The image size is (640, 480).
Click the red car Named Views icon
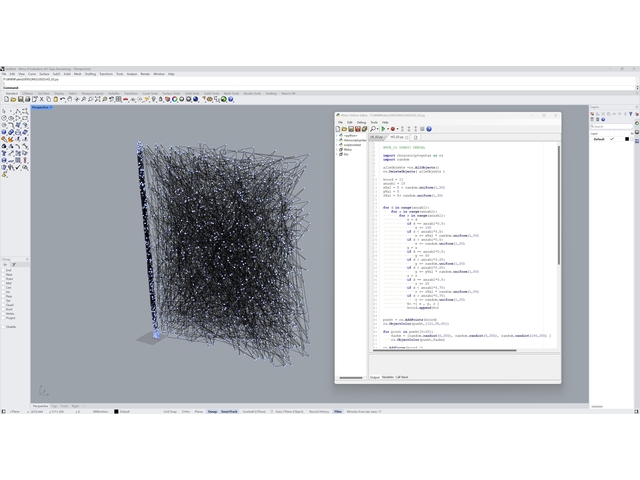tap(125, 99)
